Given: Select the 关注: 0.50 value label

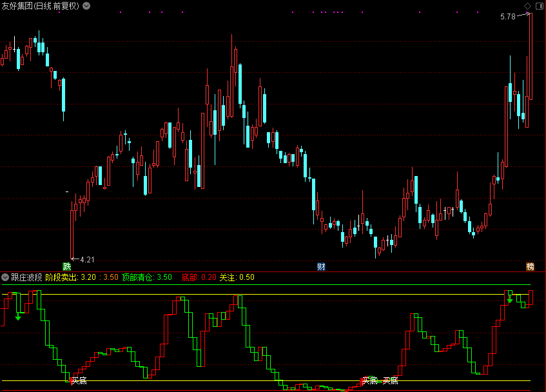Looking at the screenshot, I should (x=237, y=277).
